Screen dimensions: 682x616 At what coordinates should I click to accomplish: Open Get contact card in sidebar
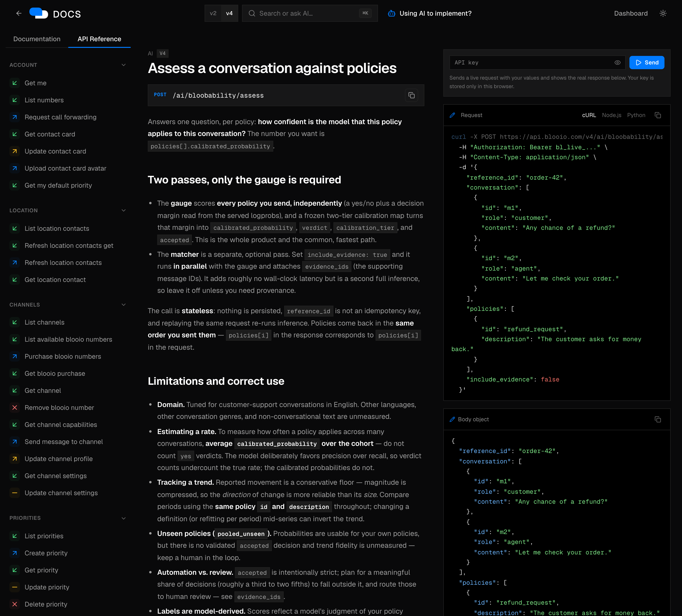[50, 134]
